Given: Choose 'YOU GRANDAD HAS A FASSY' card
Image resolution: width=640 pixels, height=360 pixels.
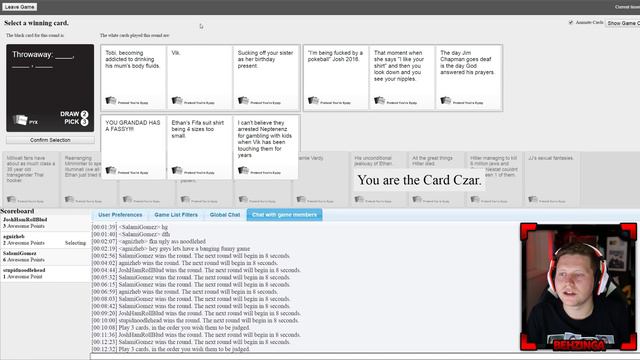Looking at the screenshot, I should (133, 147).
